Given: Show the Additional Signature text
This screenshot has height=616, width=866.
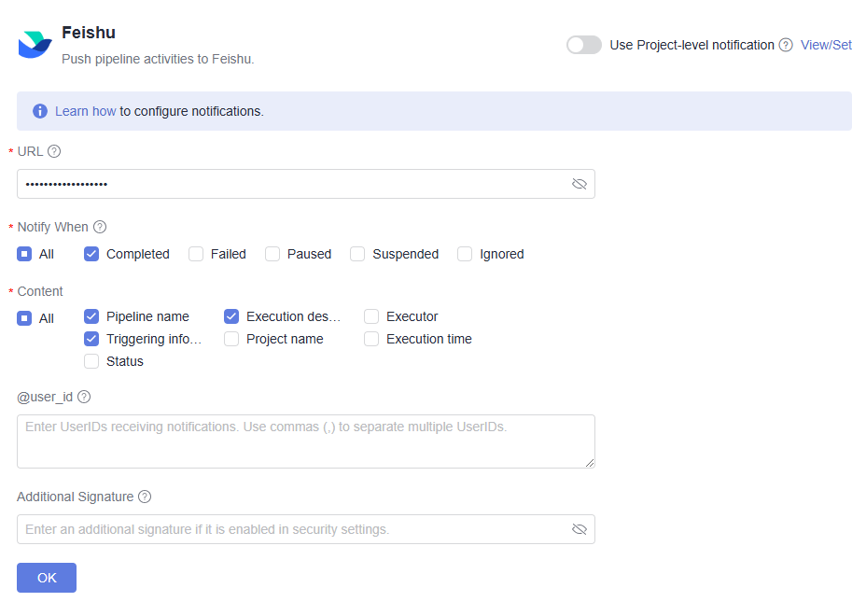Looking at the screenshot, I should pyautogui.click(x=579, y=529).
